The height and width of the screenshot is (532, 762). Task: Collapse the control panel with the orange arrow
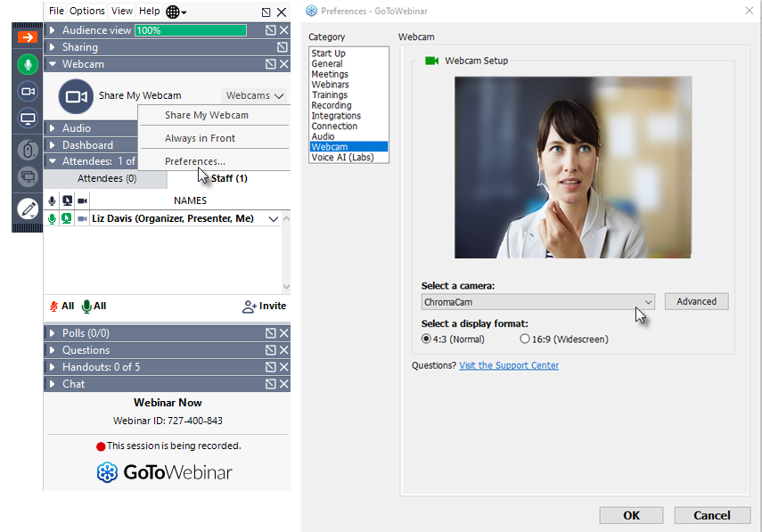[27, 37]
